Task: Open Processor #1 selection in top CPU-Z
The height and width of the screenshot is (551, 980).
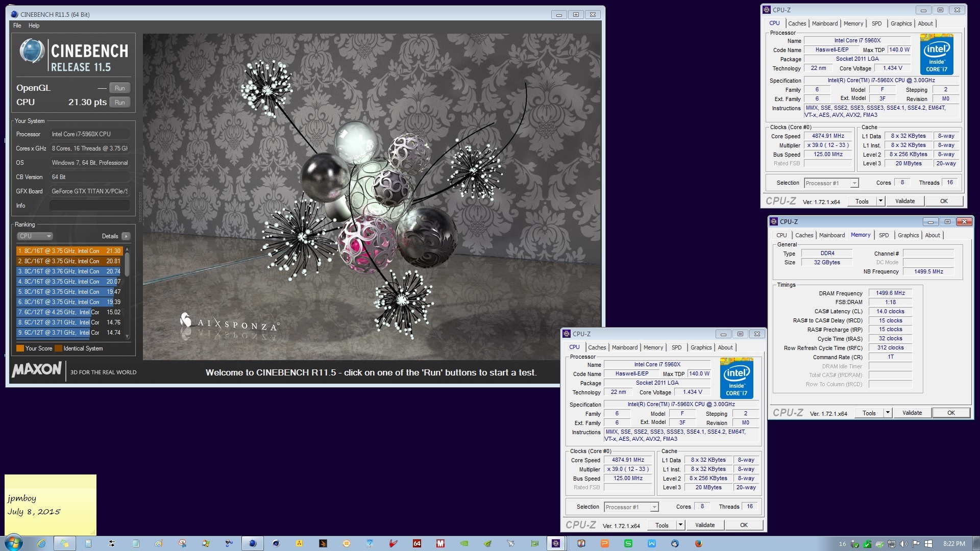Action: (831, 183)
